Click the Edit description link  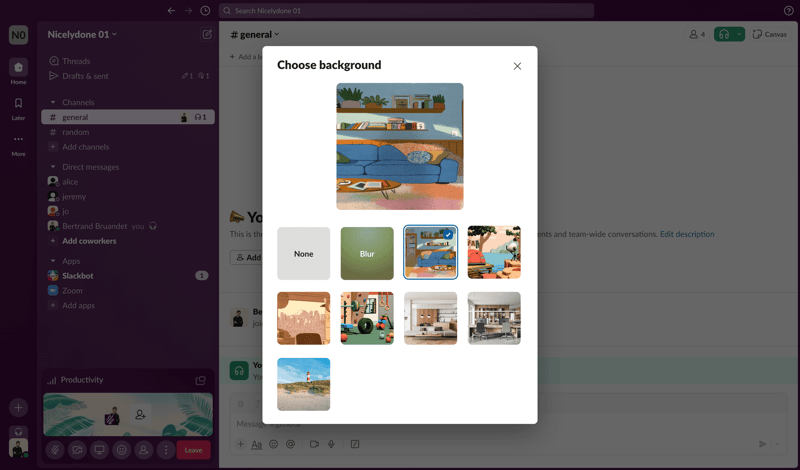click(687, 234)
